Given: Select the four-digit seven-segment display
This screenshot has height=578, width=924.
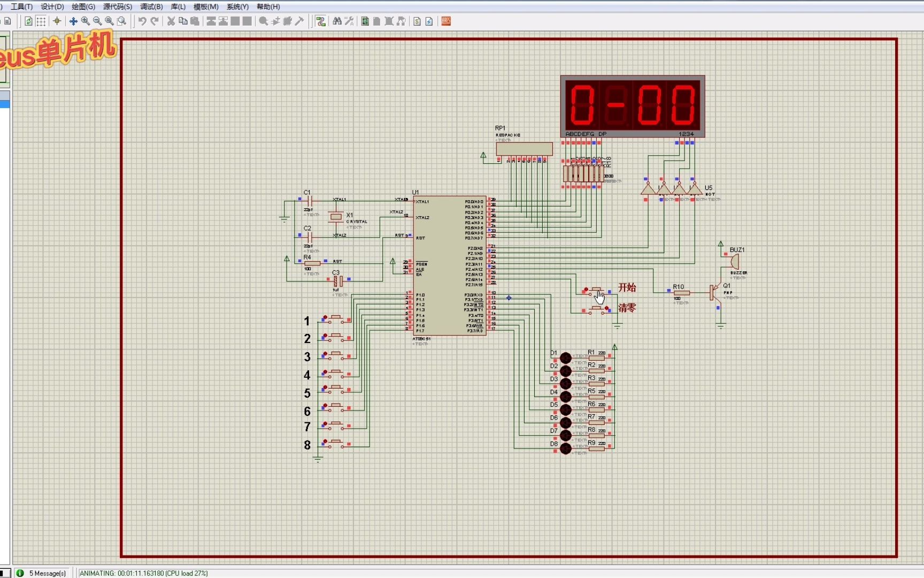Looking at the screenshot, I should click(x=633, y=107).
